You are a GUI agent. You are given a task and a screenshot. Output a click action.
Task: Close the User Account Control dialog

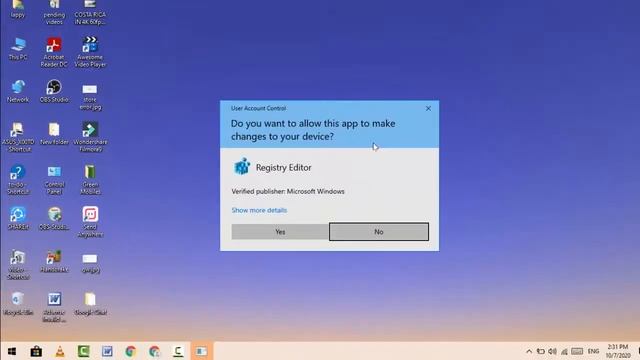pyautogui.click(x=428, y=108)
